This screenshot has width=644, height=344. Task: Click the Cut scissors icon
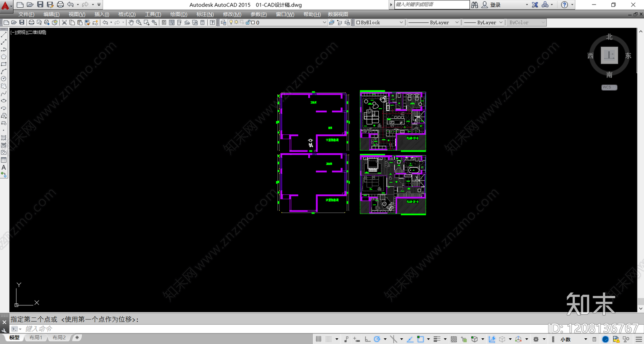pos(64,23)
